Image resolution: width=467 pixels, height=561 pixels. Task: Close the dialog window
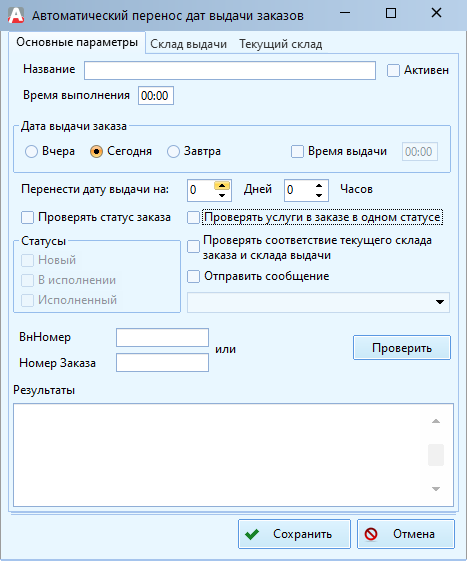click(x=436, y=14)
